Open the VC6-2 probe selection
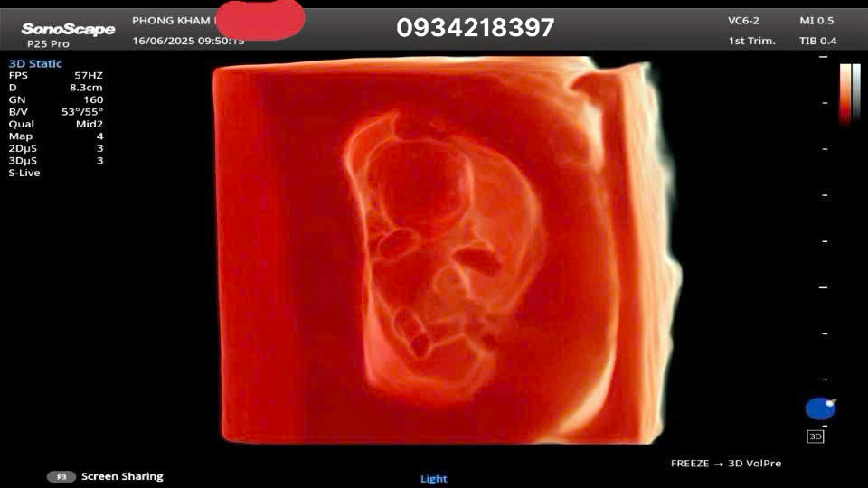The image size is (868, 488). [x=743, y=21]
